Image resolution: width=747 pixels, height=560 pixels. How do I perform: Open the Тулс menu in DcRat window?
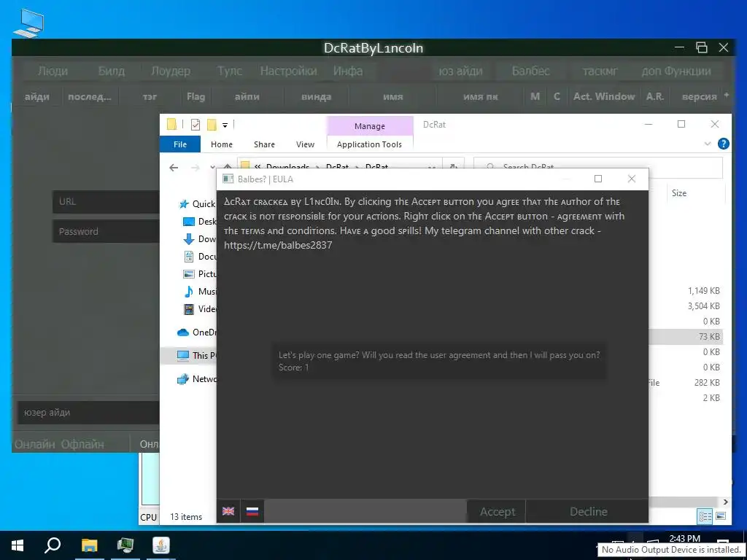click(229, 71)
